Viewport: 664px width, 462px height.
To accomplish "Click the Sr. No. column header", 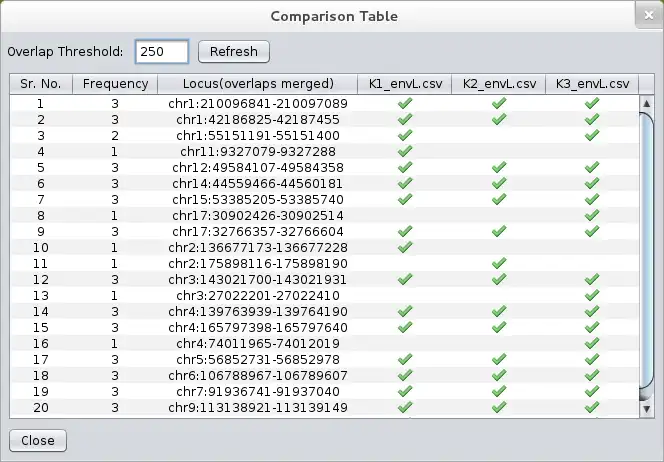I will click(x=41, y=84).
